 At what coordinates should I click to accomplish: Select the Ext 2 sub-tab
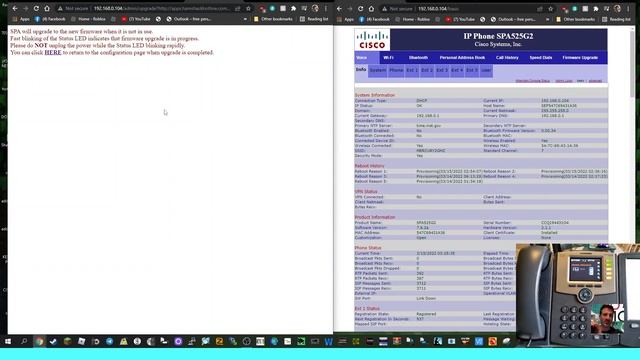click(427, 70)
